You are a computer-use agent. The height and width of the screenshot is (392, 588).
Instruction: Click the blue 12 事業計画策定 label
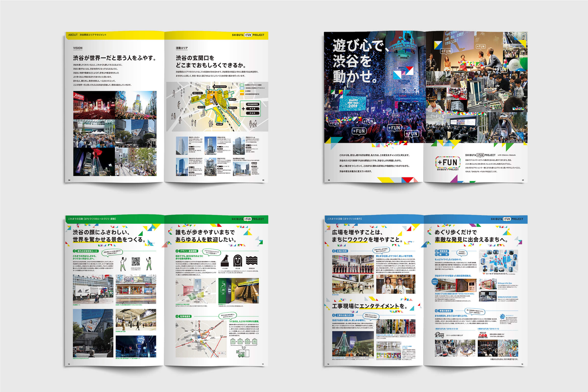[x=444, y=311]
